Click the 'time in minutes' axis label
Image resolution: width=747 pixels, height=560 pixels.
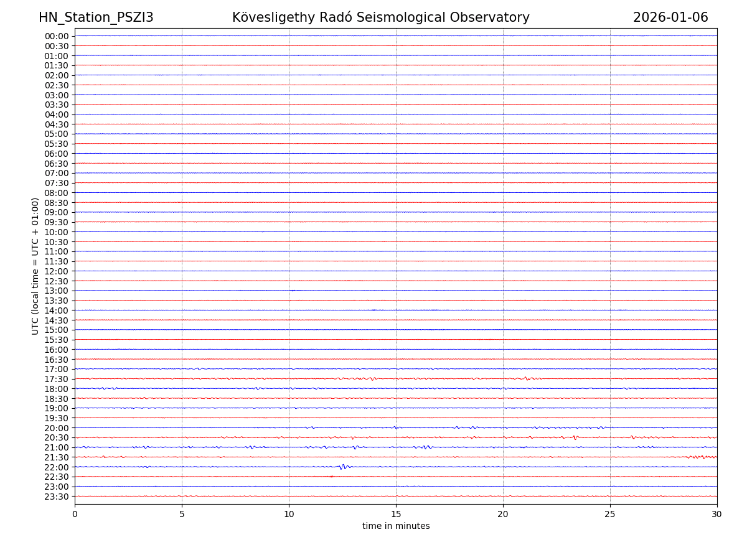coord(396,526)
